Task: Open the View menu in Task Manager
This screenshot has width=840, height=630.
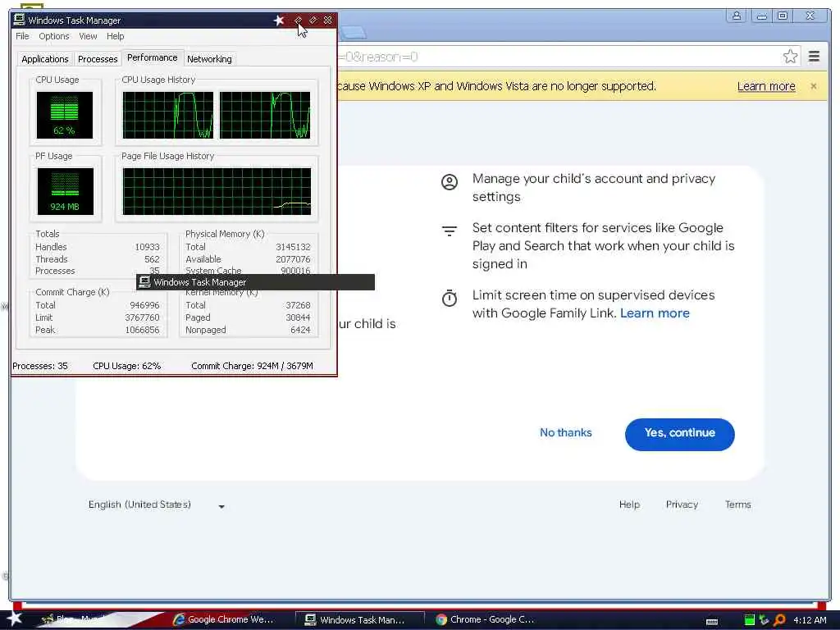Action: click(88, 36)
